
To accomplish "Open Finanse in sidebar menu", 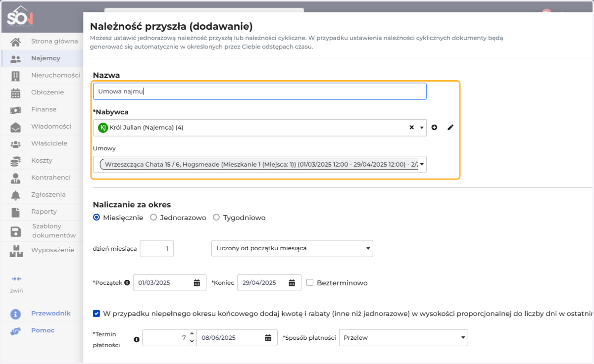I will point(44,110).
